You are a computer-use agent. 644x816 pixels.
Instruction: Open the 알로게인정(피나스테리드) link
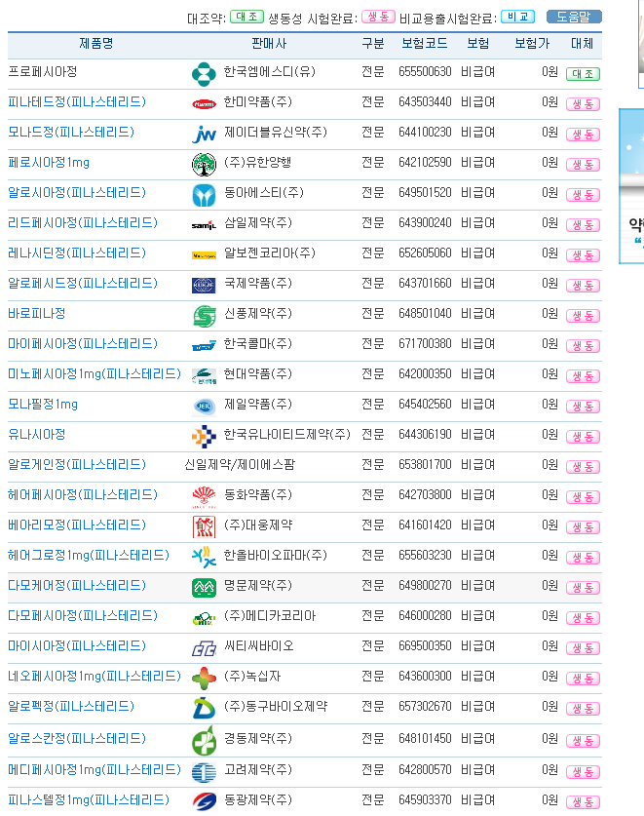[x=77, y=464]
